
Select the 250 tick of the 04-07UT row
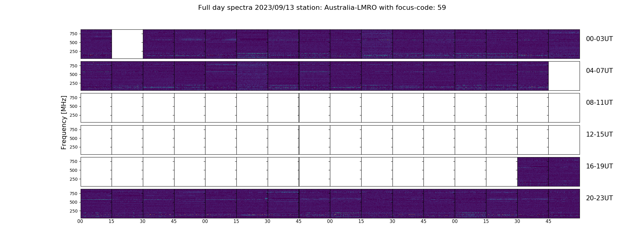click(74, 83)
